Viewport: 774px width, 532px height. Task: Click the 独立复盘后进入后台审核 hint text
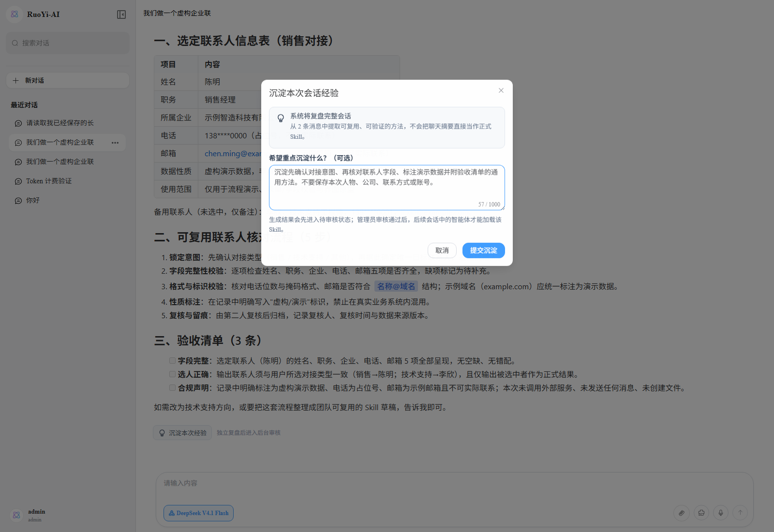249,433
